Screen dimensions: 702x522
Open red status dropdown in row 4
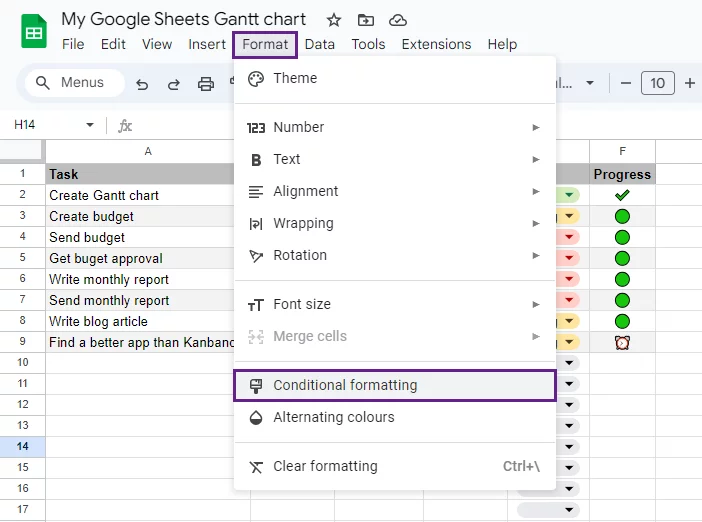(569, 237)
